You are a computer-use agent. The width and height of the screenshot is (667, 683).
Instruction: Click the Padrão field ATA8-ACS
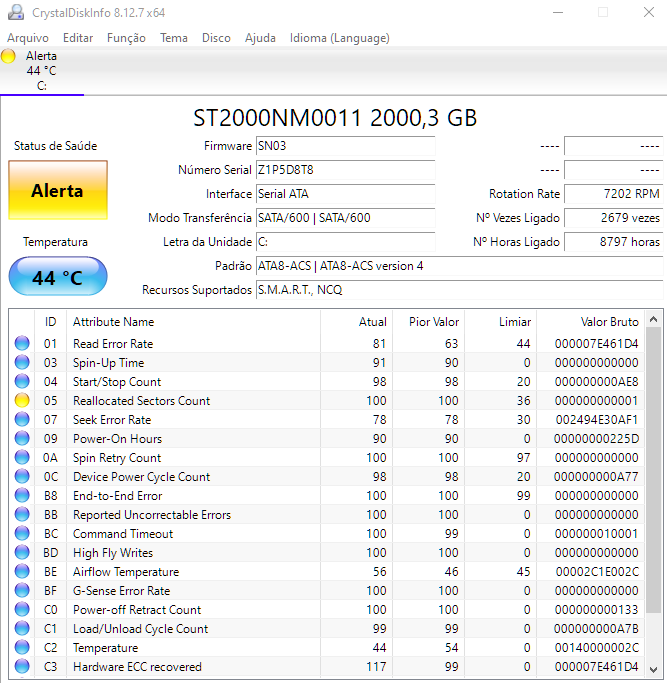pyautogui.click(x=460, y=266)
